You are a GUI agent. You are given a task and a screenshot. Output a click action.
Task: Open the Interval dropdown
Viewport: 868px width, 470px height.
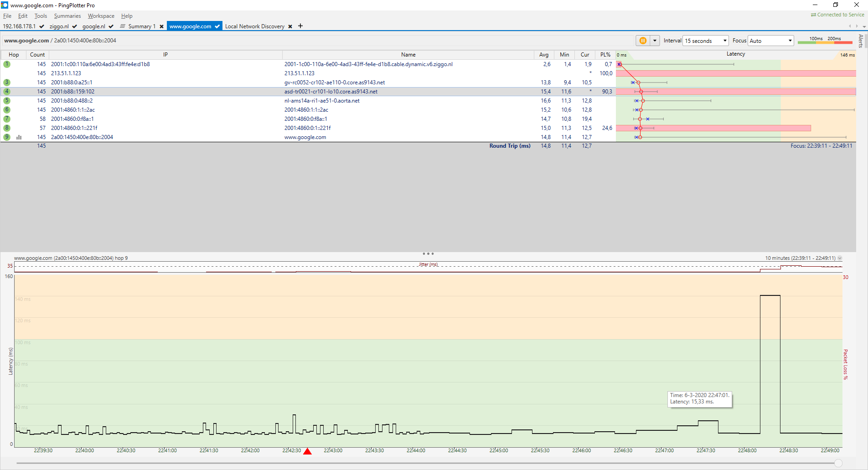pyautogui.click(x=705, y=41)
